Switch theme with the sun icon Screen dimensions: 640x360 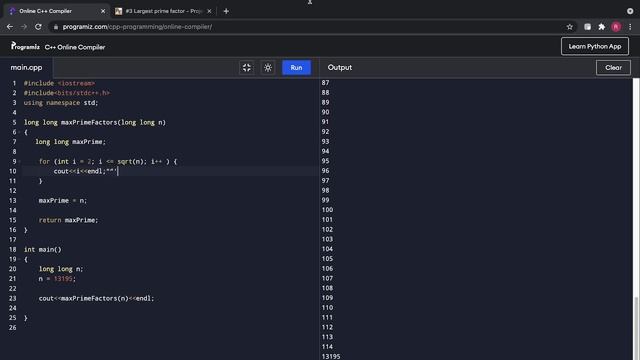(268, 68)
